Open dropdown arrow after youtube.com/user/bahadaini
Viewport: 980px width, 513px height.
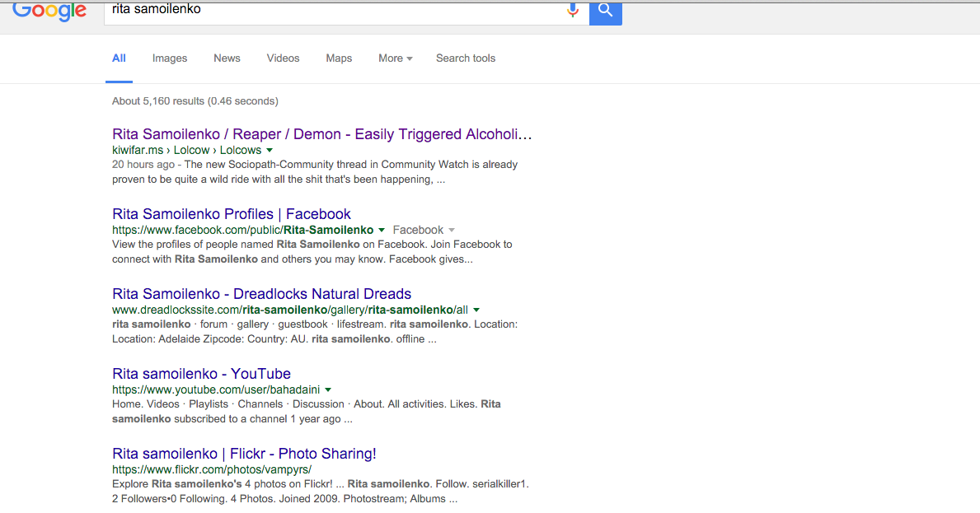tap(328, 390)
